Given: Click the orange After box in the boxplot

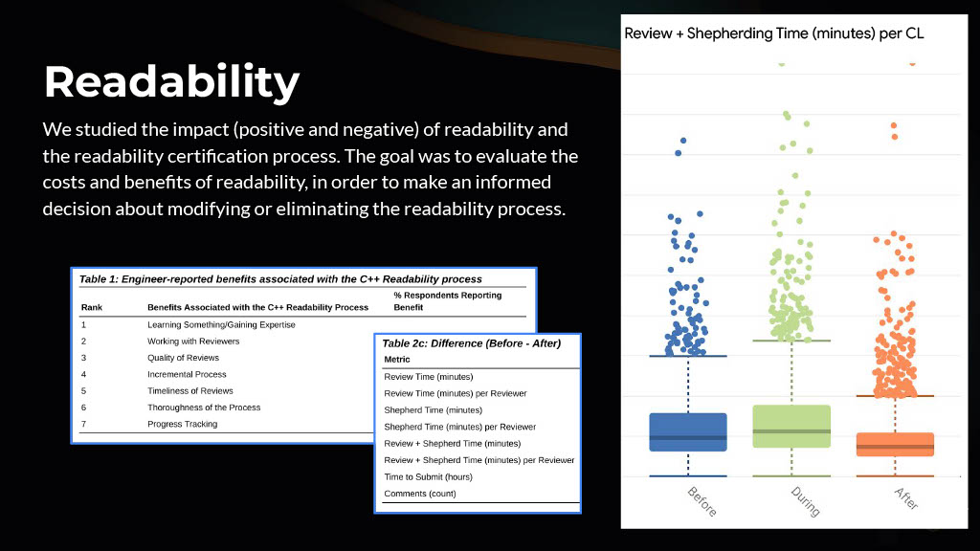Looking at the screenshot, I should point(895,444).
